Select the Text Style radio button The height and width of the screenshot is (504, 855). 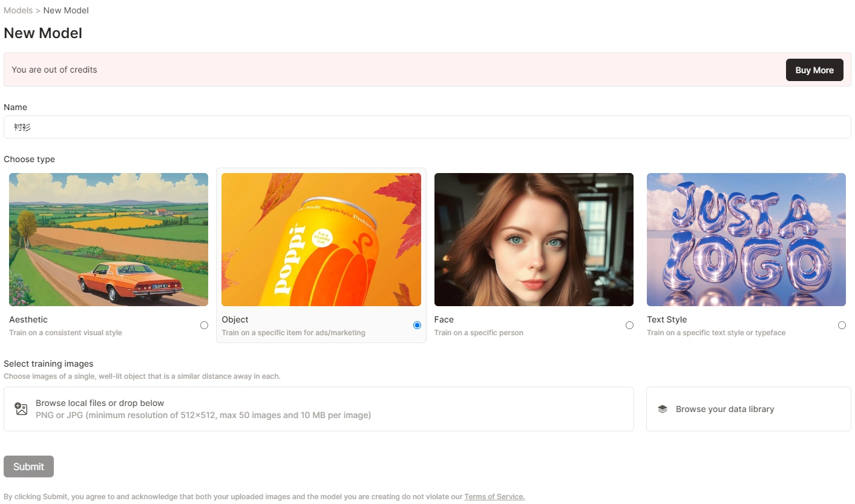pos(842,326)
